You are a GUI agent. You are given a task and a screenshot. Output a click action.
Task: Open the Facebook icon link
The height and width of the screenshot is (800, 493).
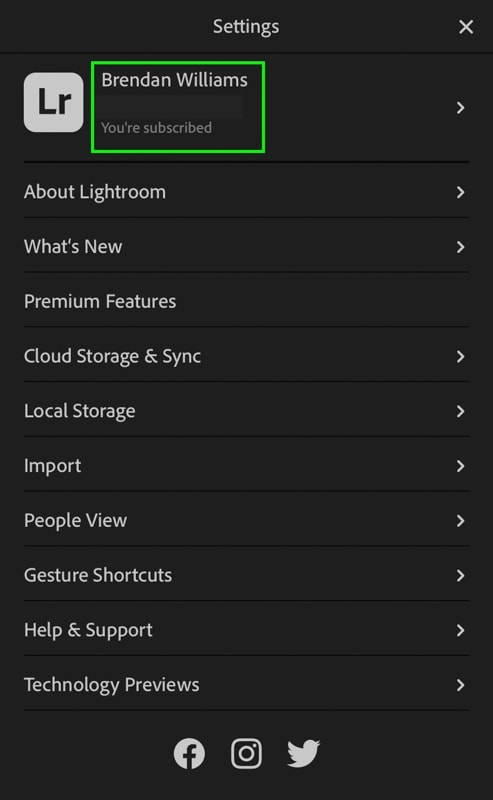coord(189,754)
